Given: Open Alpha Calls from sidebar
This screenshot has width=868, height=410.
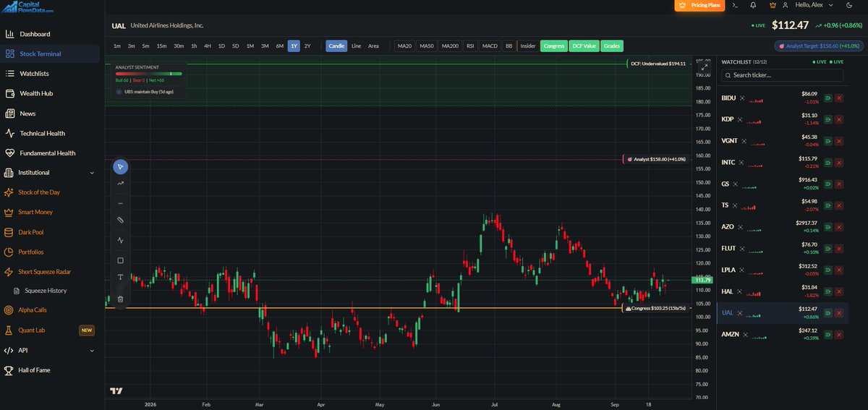Looking at the screenshot, I should 50,310.
